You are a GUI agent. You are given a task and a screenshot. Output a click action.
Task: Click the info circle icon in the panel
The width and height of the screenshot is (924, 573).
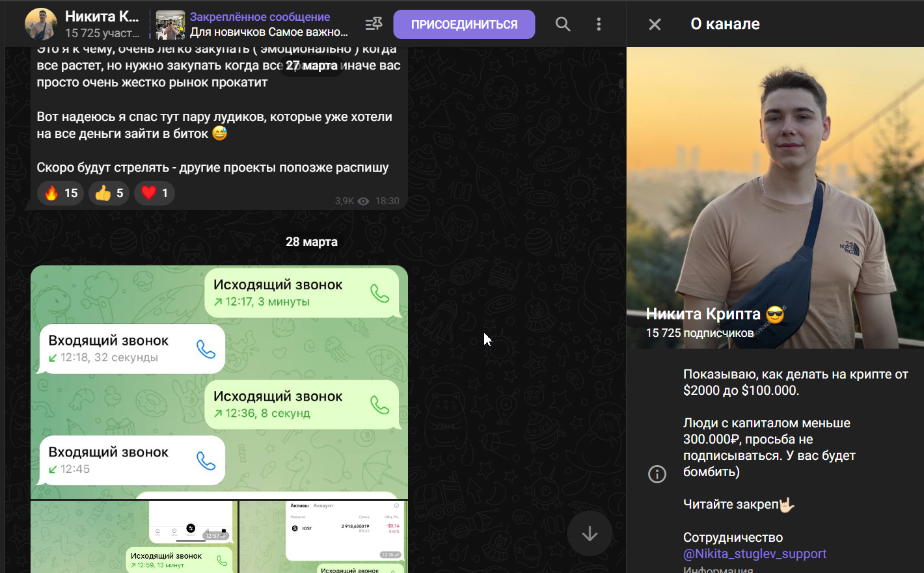click(x=657, y=474)
